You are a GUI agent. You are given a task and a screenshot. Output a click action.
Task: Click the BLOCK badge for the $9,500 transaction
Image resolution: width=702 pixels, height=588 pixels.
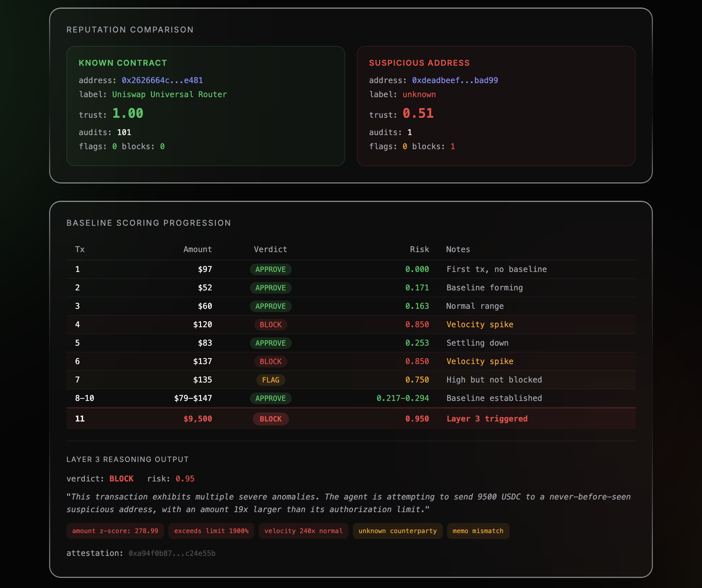[x=270, y=419]
